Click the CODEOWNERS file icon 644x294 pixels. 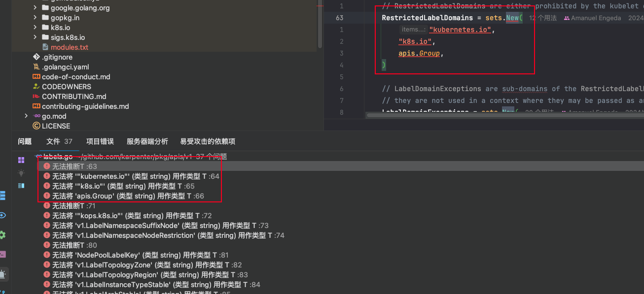(x=36, y=87)
